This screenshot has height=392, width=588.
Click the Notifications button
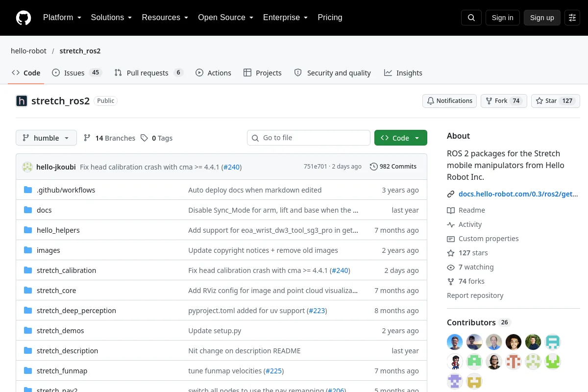tap(450, 101)
